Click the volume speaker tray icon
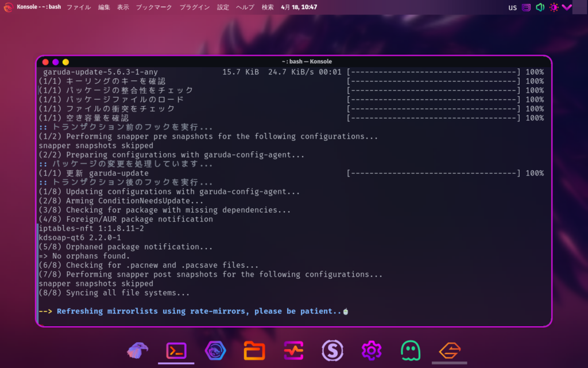This screenshot has height=368, width=588. 540,7
